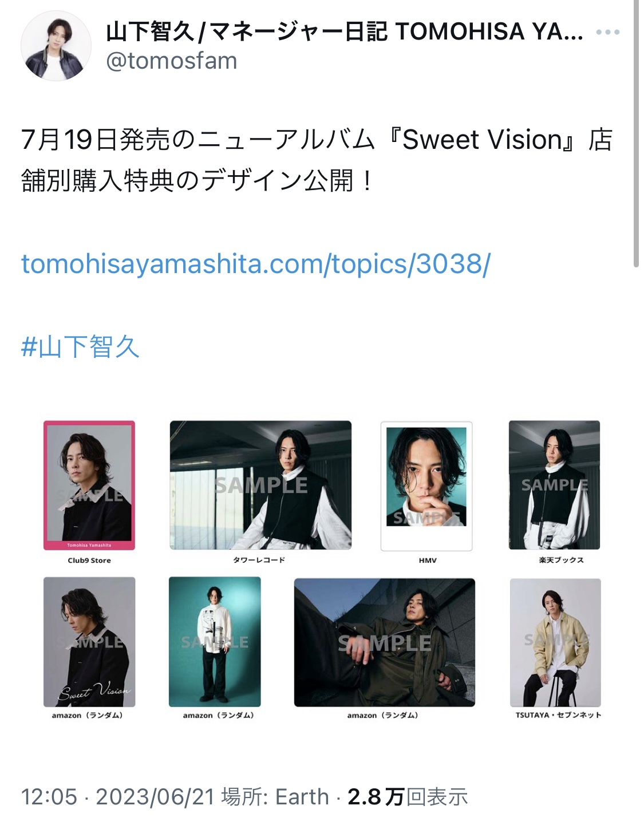644x829 pixels.
Task: Select the tweet text about Sweet Vision
Action: pos(317,160)
